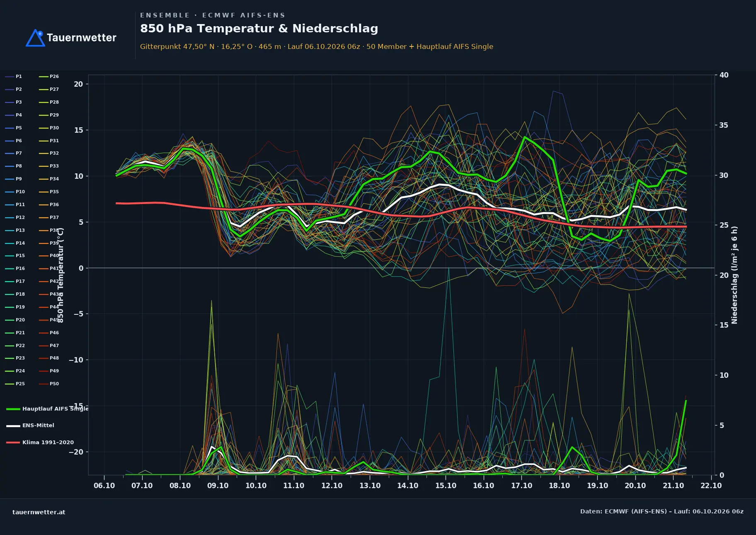Image resolution: width=756 pixels, height=535 pixels.
Task: Click the P47 legend entry
Action: [x=49, y=345]
